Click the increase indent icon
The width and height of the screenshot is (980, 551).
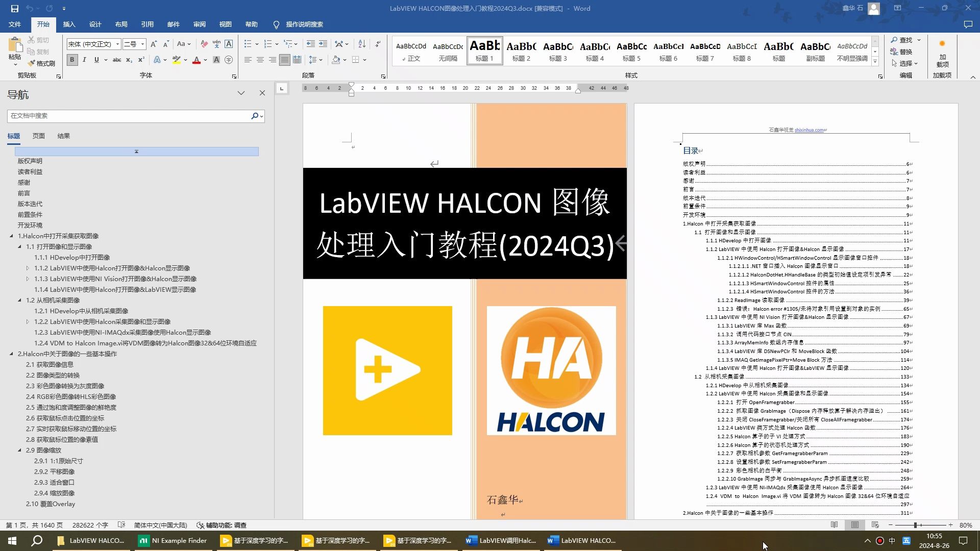pyautogui.click(x=323, y=44)
